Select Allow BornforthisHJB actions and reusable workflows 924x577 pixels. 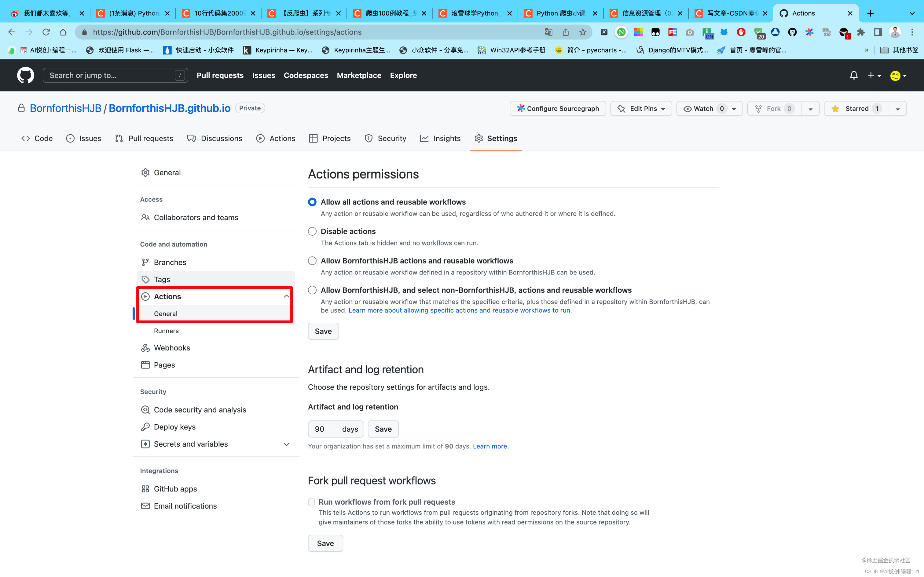pyautogui.click(x=312, y=260)
